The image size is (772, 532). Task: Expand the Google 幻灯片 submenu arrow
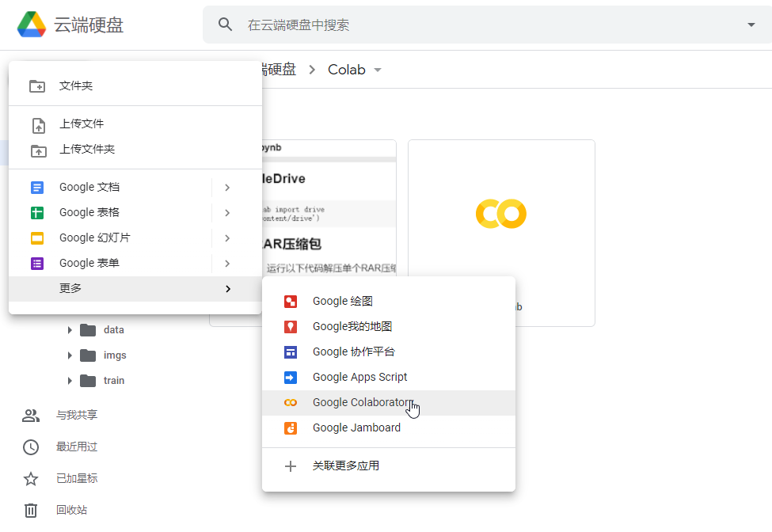(x=227, y=238)
